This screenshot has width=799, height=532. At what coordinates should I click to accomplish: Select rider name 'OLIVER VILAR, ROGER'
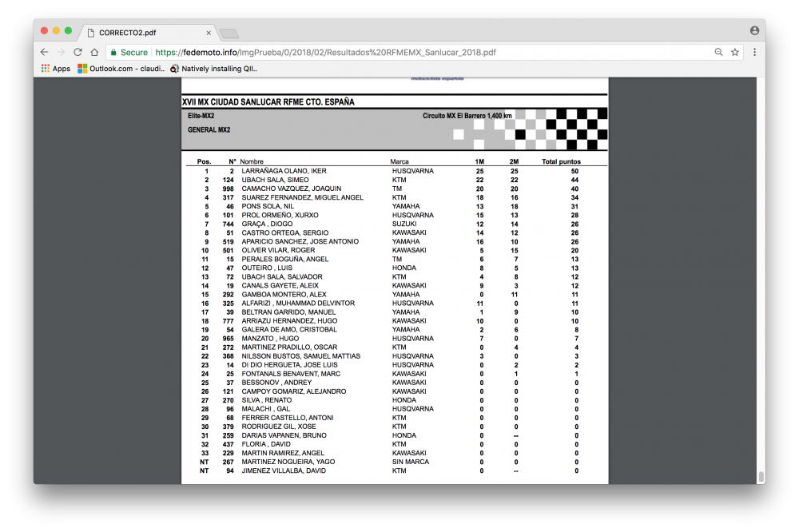click(278, 250)
